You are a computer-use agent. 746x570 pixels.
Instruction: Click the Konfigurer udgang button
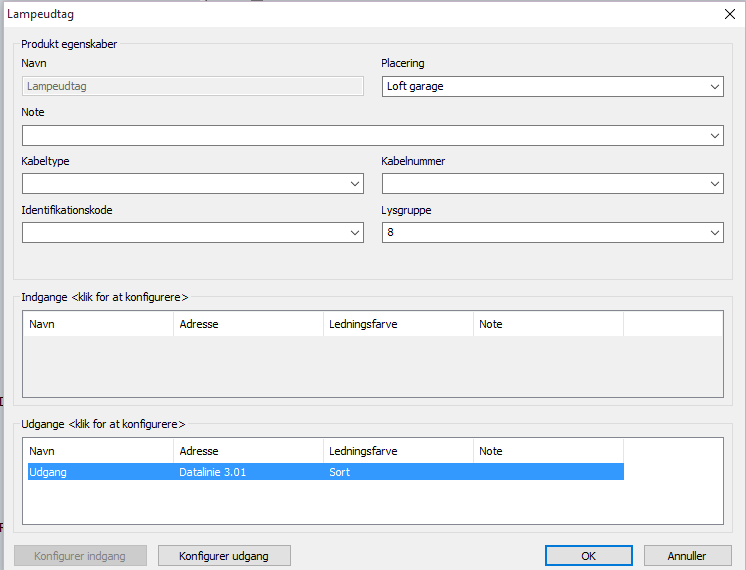(x=224, y=556)
